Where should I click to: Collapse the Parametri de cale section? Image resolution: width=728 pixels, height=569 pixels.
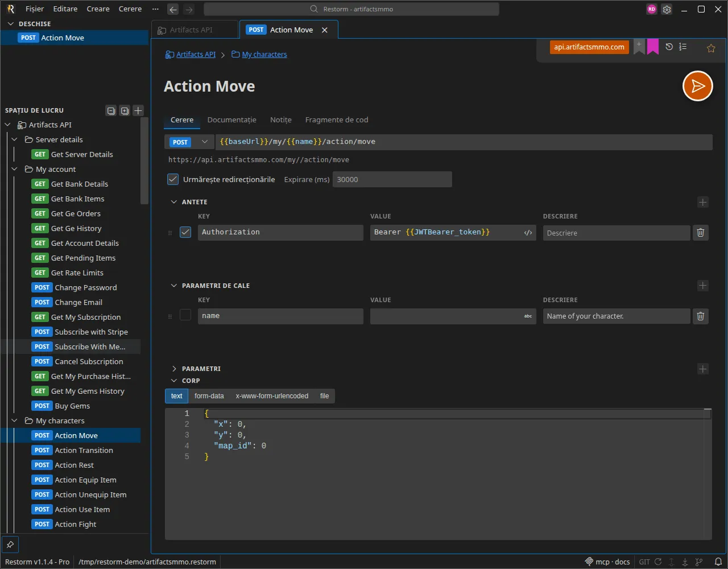pyautogui.click(x=174, y=286)
